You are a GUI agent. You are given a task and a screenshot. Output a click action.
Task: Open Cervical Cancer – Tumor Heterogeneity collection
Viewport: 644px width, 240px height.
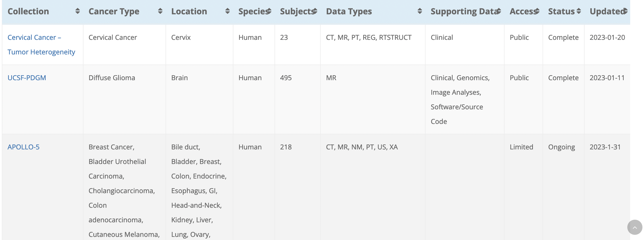pos(41,45)
